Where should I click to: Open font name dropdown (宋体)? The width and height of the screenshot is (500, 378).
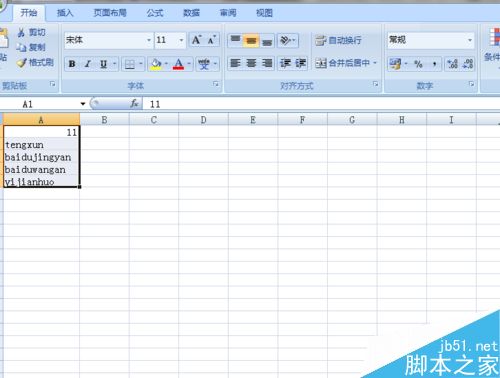(x=149, y=40)
